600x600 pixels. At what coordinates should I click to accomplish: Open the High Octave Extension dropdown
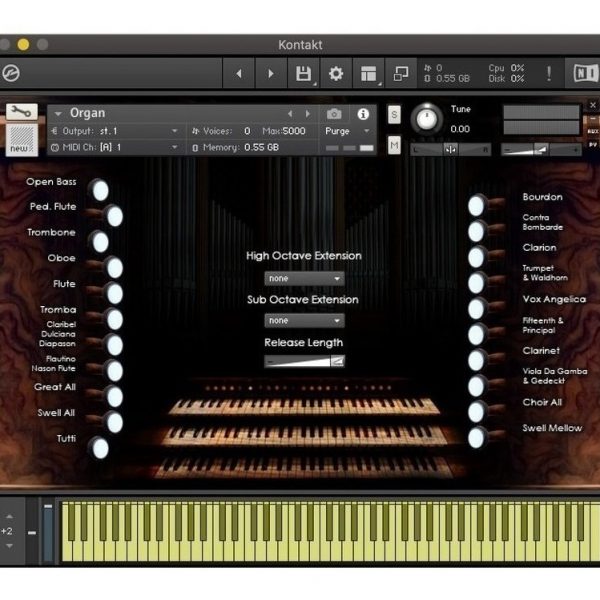click(x=304, y=279)
